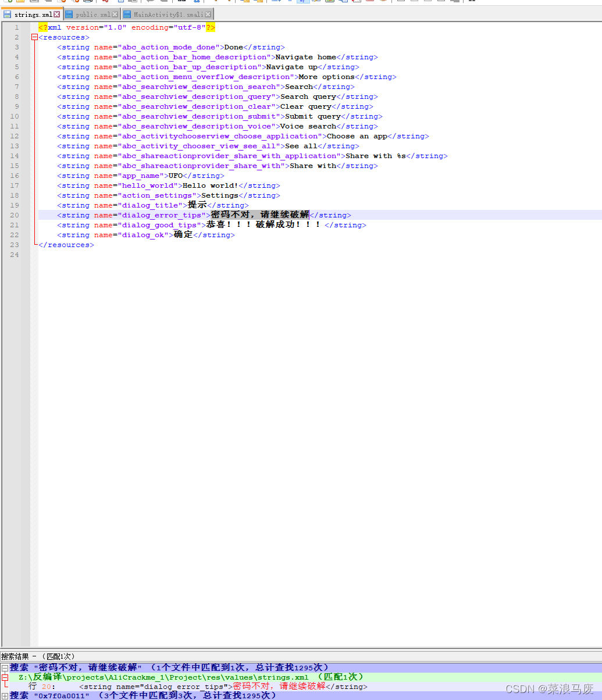The height and width of the screenshot is (700, 602).
Task: Click the app_name value UFO
Action: coord(176,176)
